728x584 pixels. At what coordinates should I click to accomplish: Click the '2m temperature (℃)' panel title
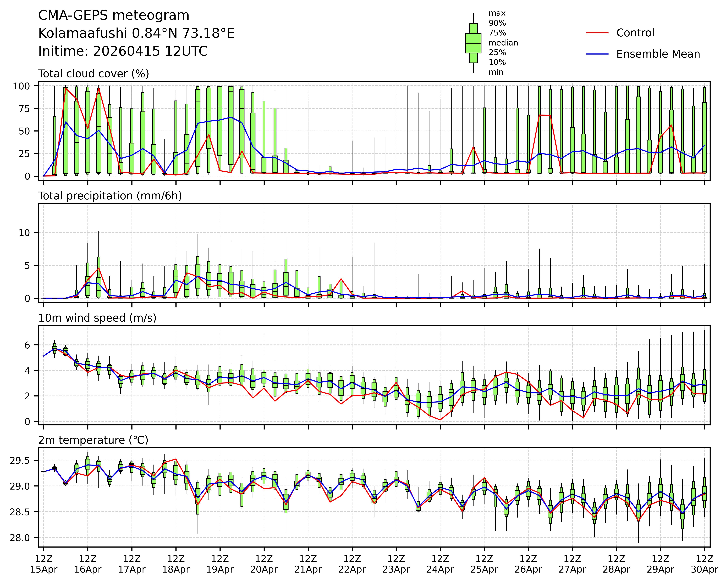point(93,440)
